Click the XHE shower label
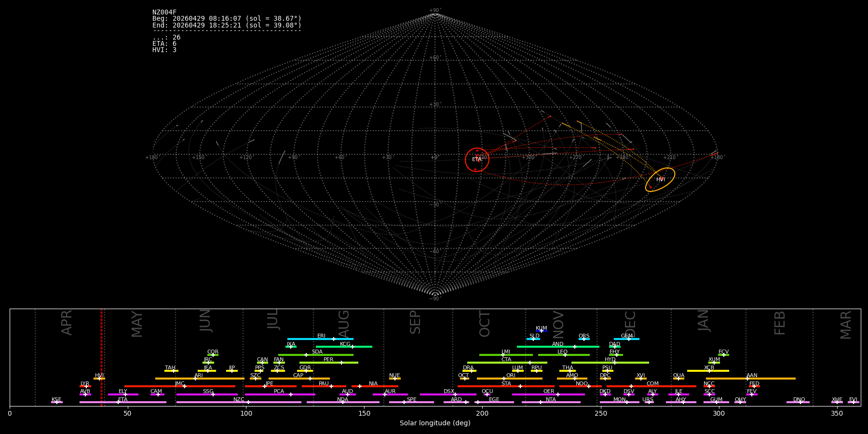 [x=837, y=400]
